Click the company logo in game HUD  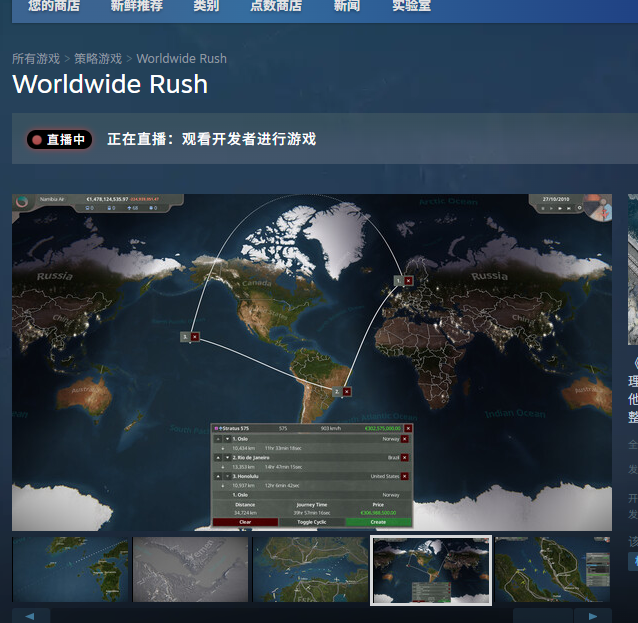(22, 202)
